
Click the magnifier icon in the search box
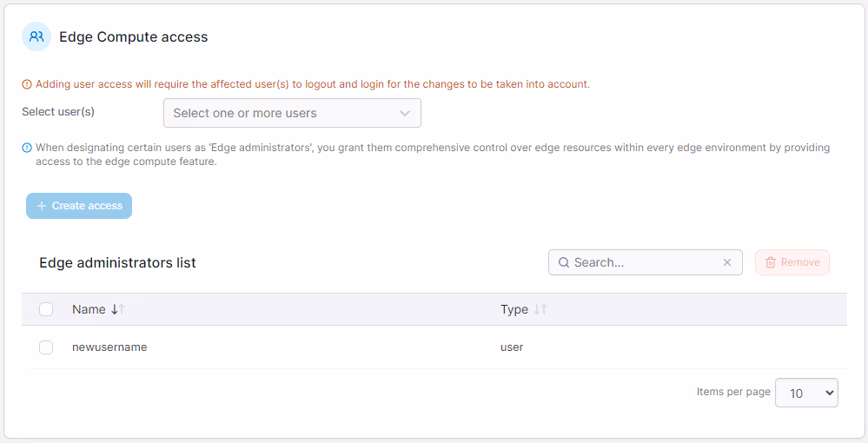[x=564, y=262]
